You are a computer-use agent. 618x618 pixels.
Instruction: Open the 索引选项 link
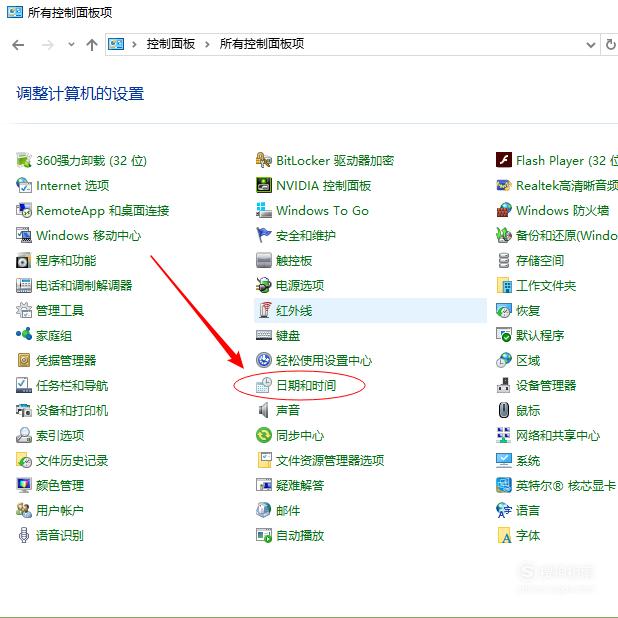60,436
